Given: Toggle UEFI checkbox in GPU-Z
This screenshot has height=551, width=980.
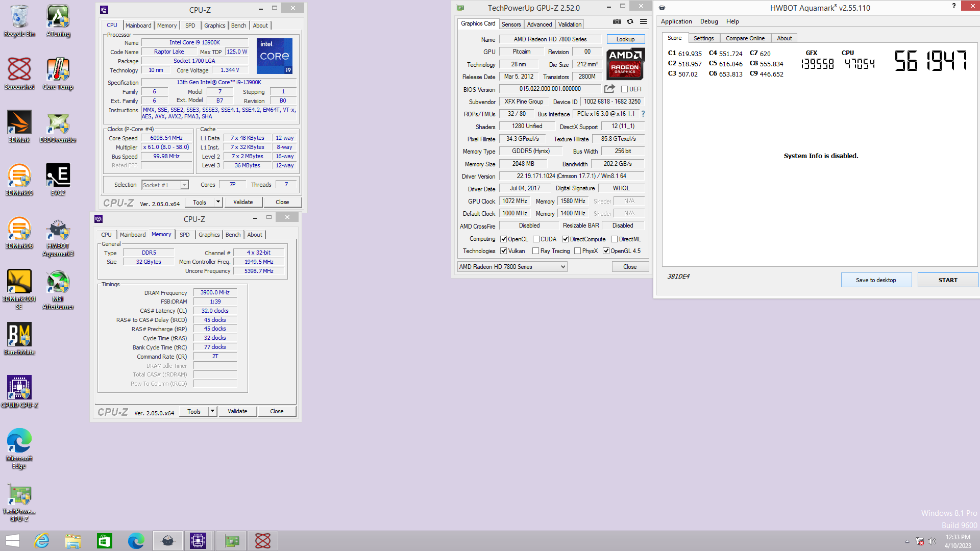Looking at the screenshot, I should [624, 89].
